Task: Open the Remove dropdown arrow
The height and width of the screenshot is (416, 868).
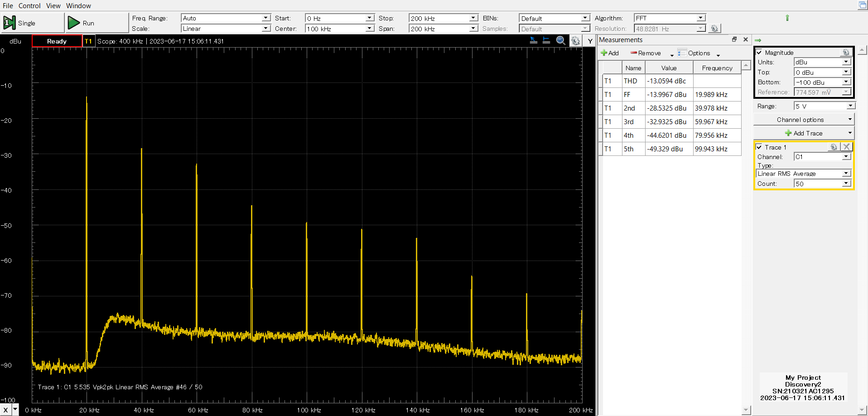Action: [672, 55]
